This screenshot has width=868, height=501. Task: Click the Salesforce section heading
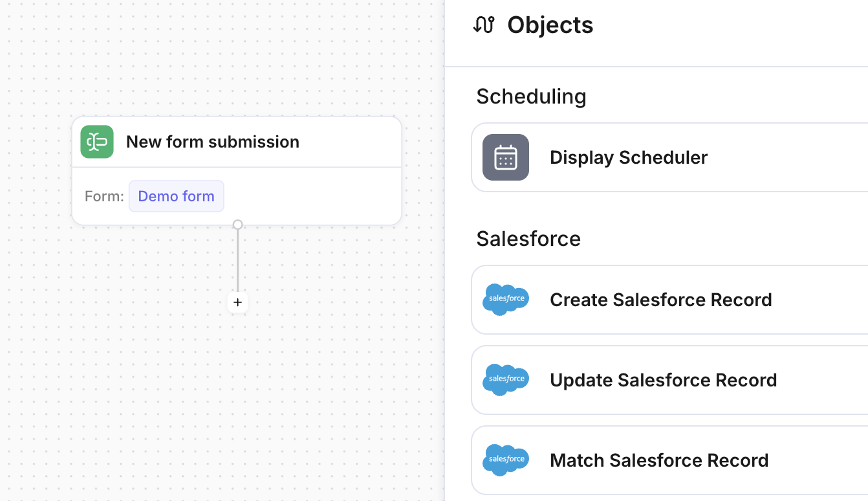point(528,238)
